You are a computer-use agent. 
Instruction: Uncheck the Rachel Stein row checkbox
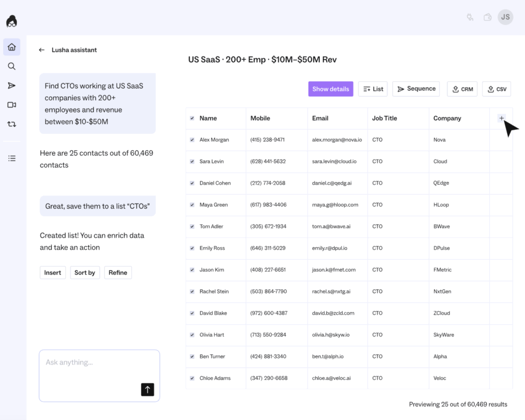(192, 292)
